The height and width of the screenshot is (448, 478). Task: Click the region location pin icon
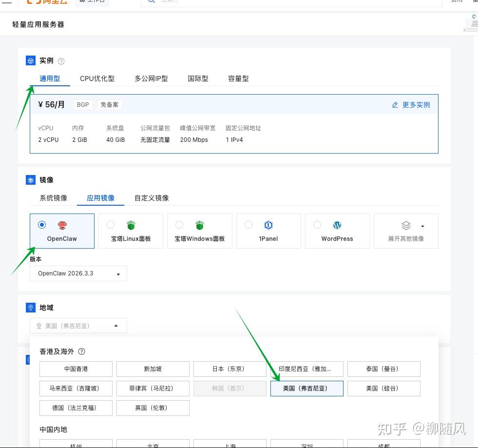coord(31,308)
